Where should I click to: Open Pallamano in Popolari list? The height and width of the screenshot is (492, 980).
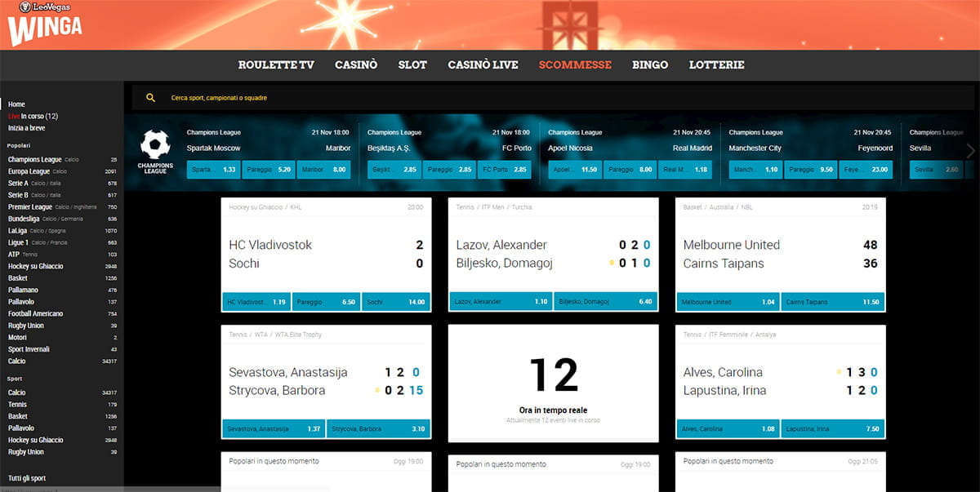pos(62,290)
